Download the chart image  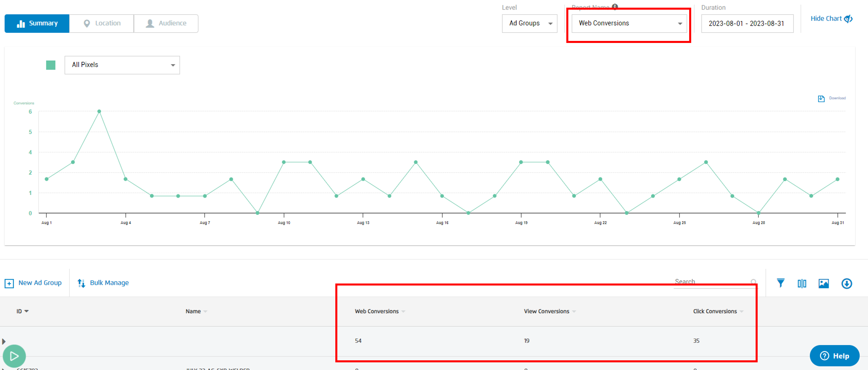tap(832, 98)
